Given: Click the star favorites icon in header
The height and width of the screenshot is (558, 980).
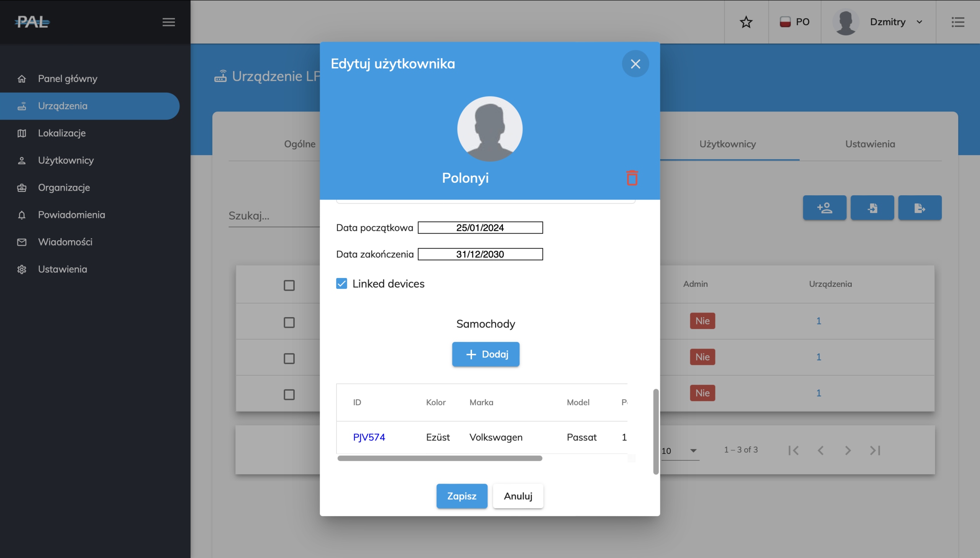Looking at the screenshot, I should click(746, 22).
